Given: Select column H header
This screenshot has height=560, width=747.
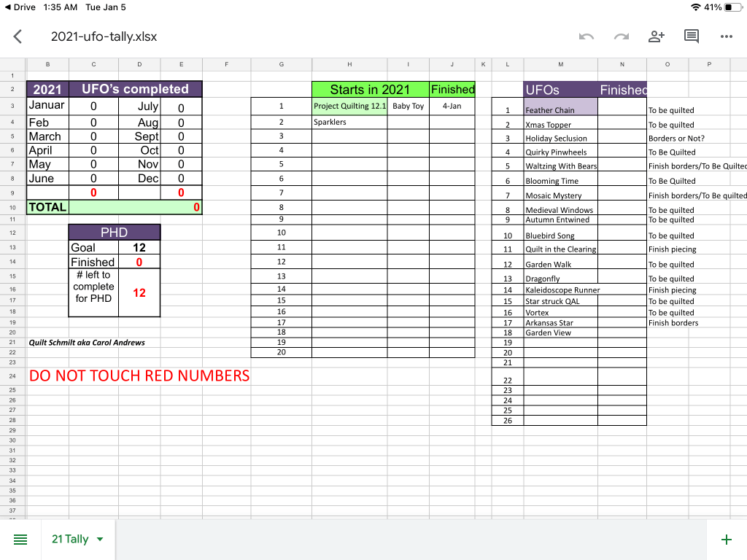Looking at the screenshot, I should click(x=349, y=65).
